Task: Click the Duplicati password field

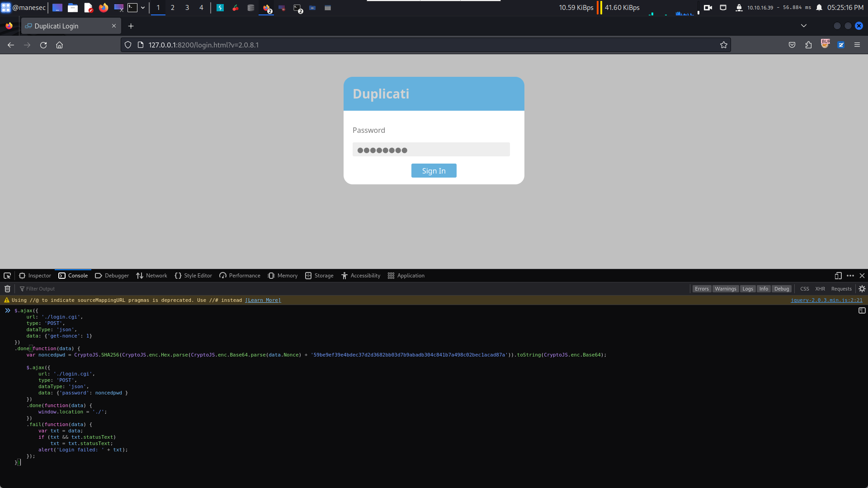Action: point(431,150)
